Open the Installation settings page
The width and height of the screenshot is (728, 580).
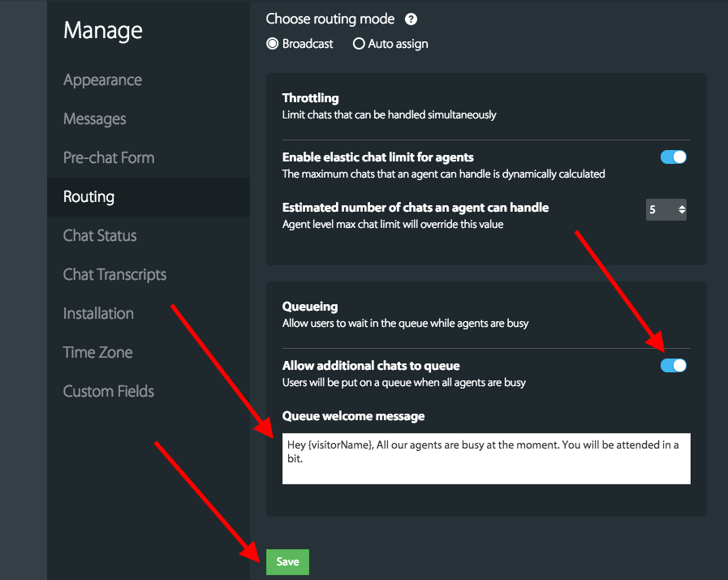pyautogui.click(x=98, y=314)
